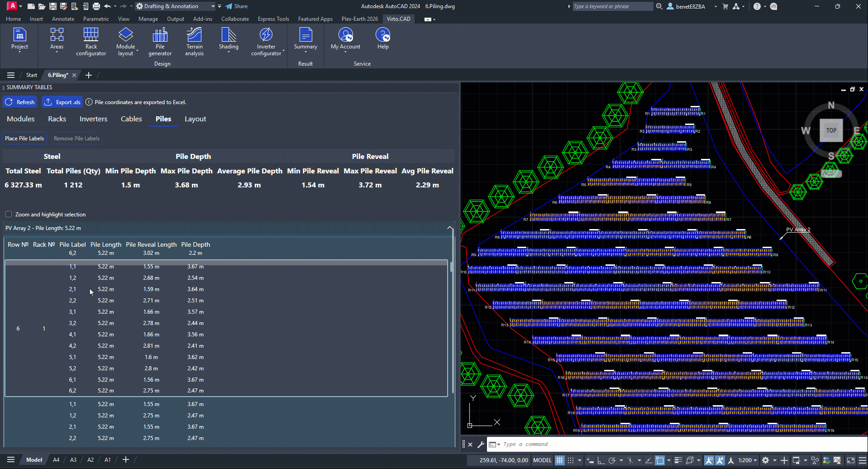Screen dimensions: 868x469
Task: Click the pile table vertical scrollbar
Action: [x=451, y=326]
